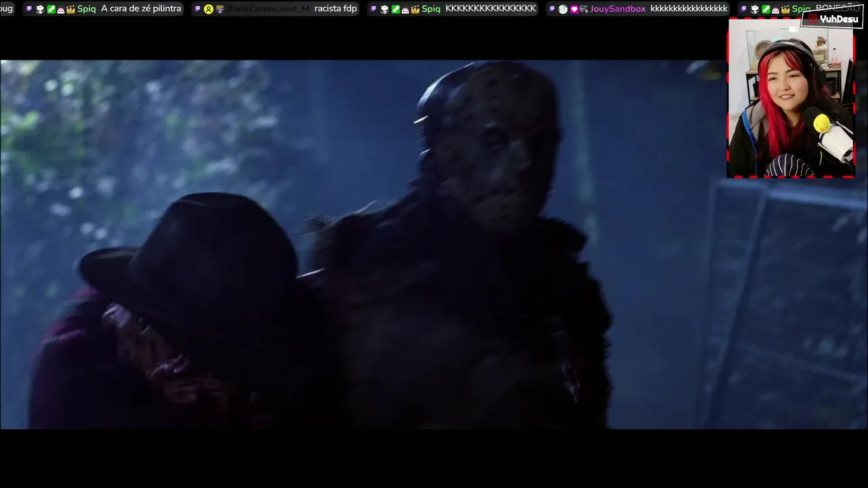This screenshot has height=488, width=868.
Task: Open username Spiq on the uppercase KKKKKKKKKKKKKKKK message
Action: click(431, 9)
